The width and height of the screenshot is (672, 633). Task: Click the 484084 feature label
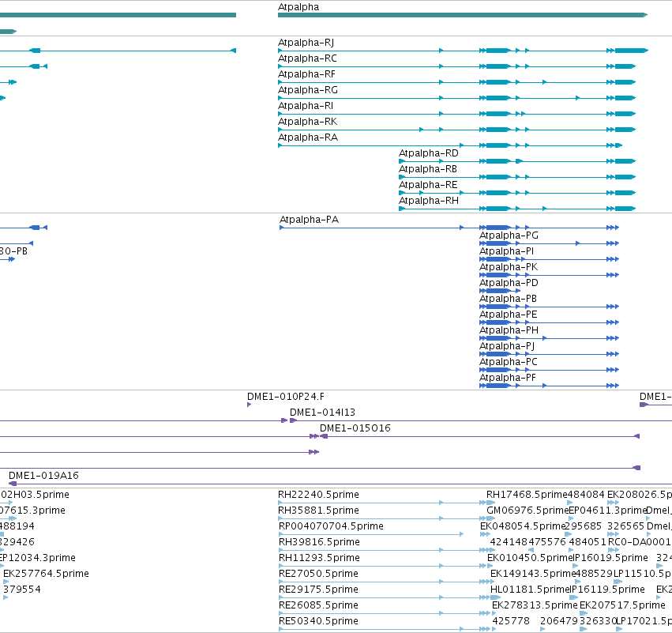pos(586,495)
